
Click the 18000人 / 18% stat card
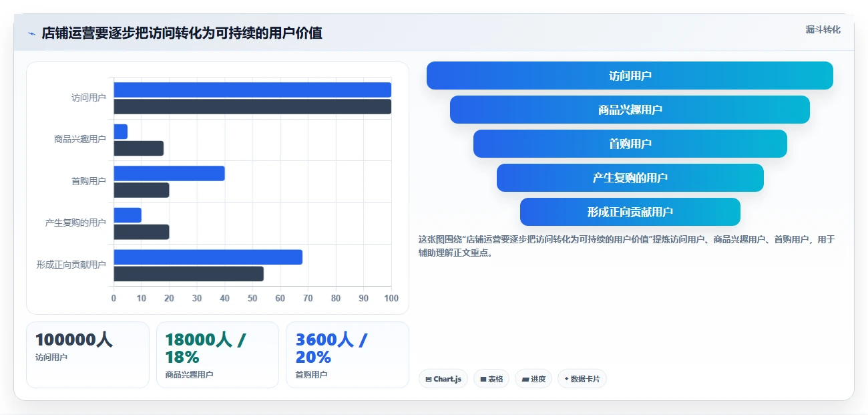click(218, 355)
